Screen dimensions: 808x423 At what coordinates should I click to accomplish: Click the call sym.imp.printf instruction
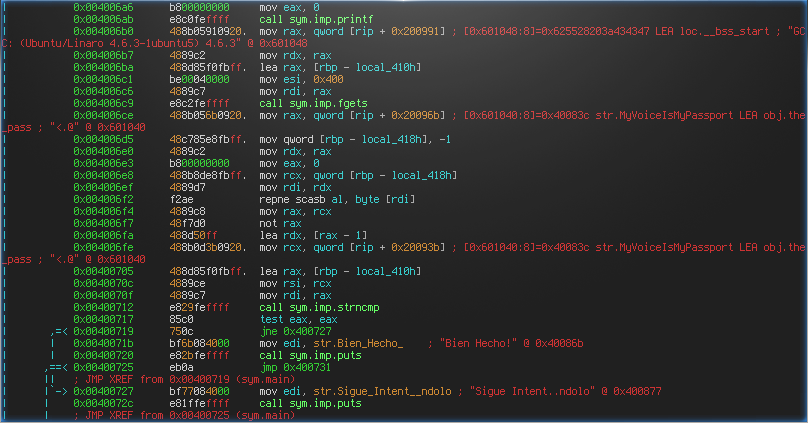click(310, 19)
